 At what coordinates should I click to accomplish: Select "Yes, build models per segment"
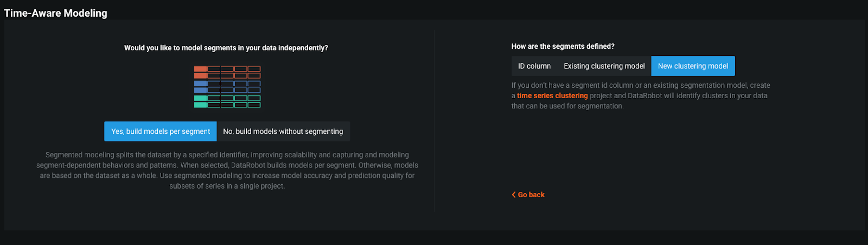[161, 131]
